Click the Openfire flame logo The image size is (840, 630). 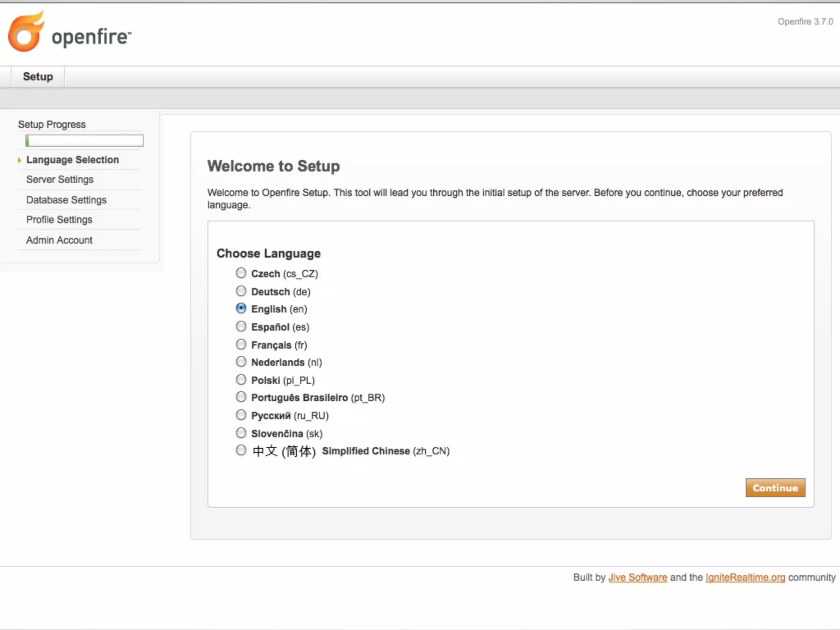pyautogui.click(x=26, y=32)
